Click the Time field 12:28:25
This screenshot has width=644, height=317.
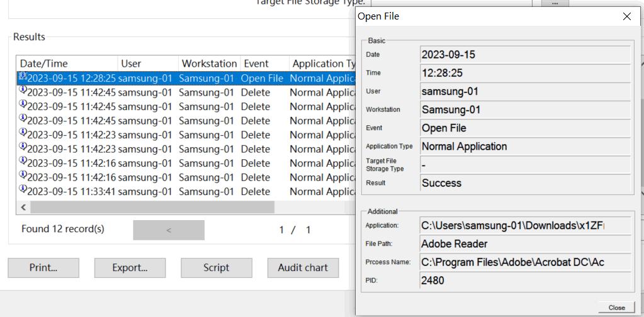(x=525, y=72)
